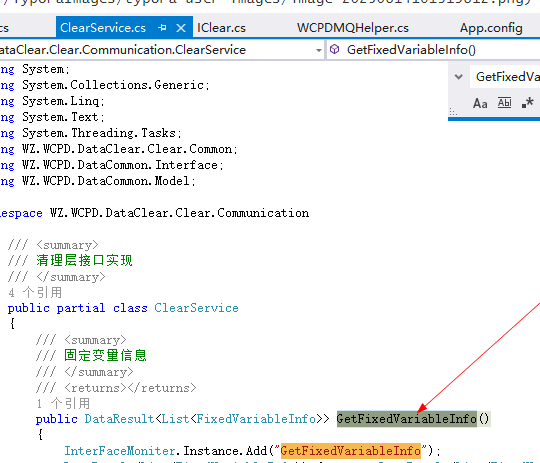Viewport: 540px width, 463px height.
Task: Switch to the App.config tab
Action: click(491, 28)
